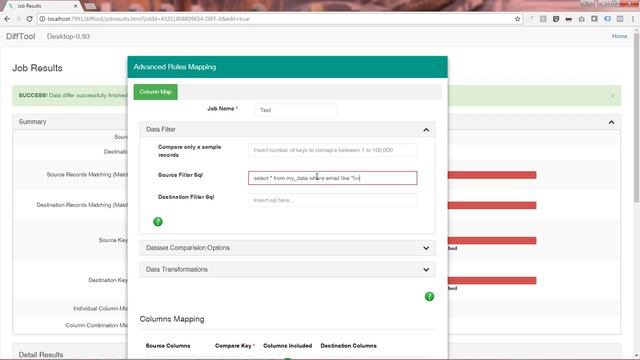Click the Columns Included header
Screen dimensions: 640x360
(x=288, y=346)
